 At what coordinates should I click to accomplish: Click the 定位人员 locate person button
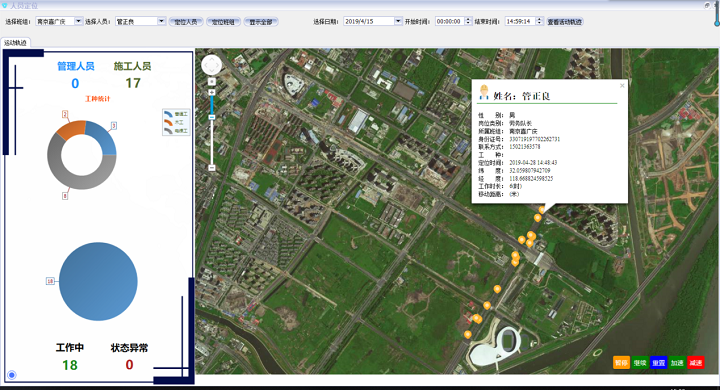[186, 22]
